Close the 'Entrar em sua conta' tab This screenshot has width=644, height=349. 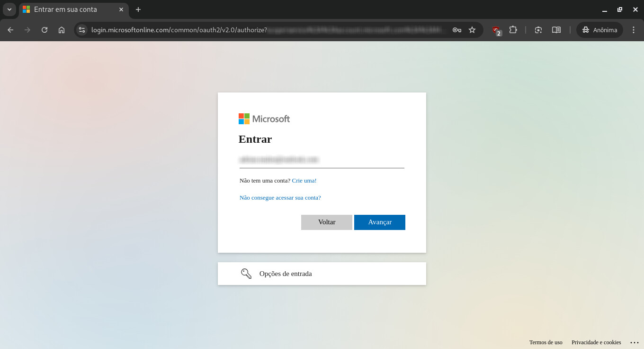pos(121,9)
